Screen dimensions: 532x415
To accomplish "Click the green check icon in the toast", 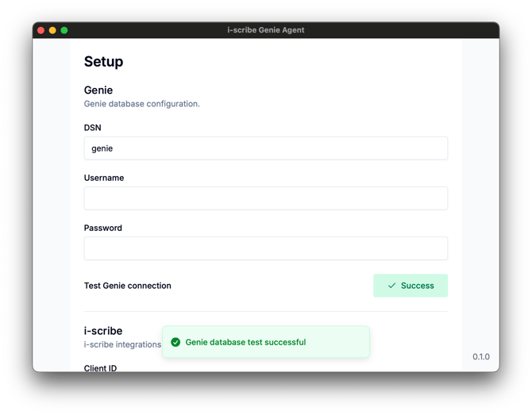I will (175, 342).
